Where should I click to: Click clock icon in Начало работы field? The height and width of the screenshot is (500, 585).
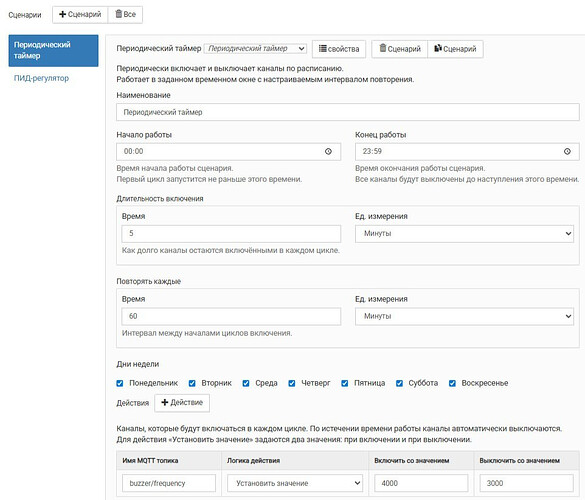[328, 151]
